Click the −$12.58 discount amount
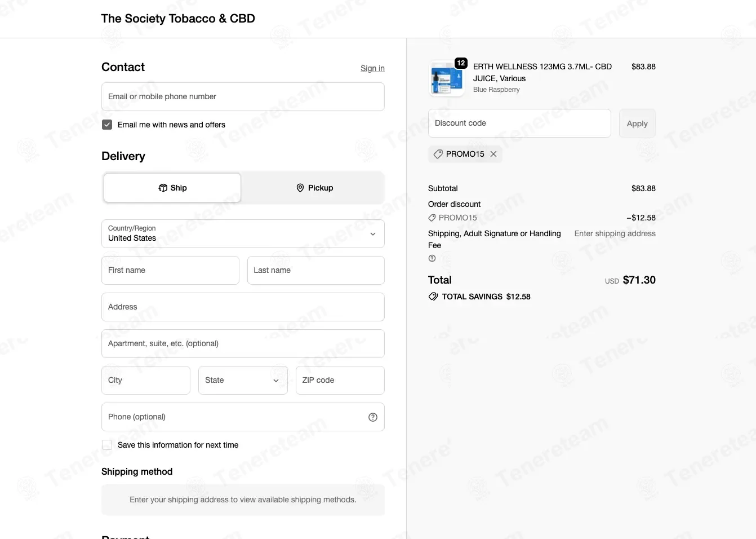This screenshot has height=539, width=756. [x=641, y=218]
